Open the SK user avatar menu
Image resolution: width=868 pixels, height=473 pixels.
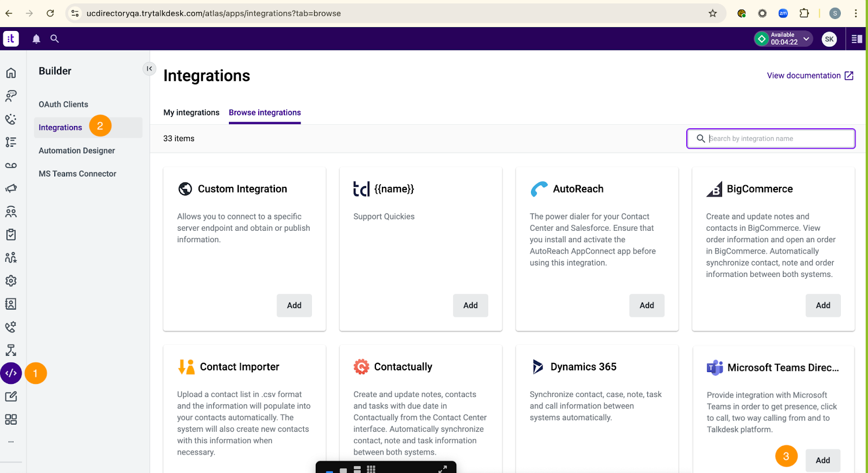click(829, 39)
